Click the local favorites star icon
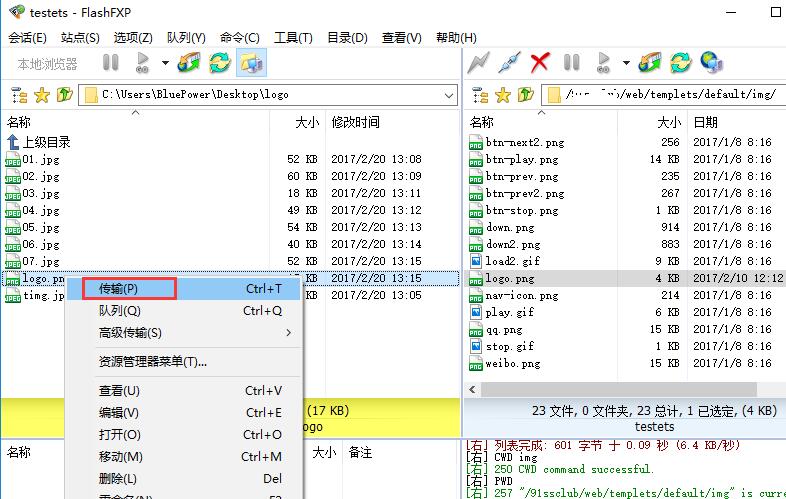Image resolution: width=786 pixels, height=499 pixels. (41, 95)
